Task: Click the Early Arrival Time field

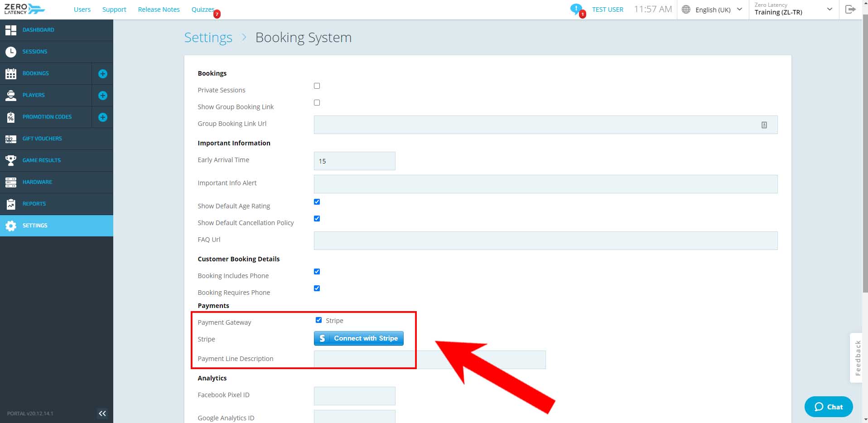Action: click(354, 161)
